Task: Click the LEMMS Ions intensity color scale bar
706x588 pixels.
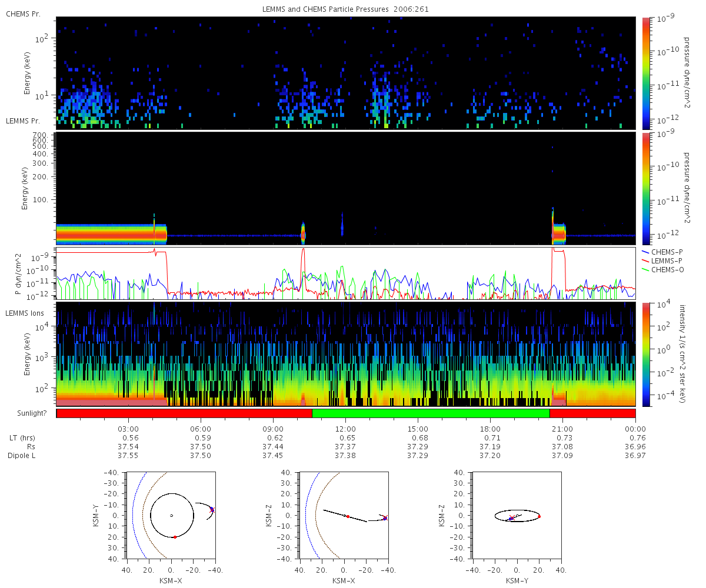Action: pyautogui.click(x=646, y=355)
